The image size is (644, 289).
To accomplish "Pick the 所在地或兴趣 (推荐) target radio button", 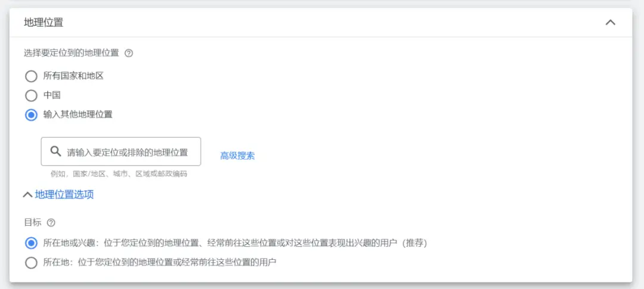I will tap(31, 243).
